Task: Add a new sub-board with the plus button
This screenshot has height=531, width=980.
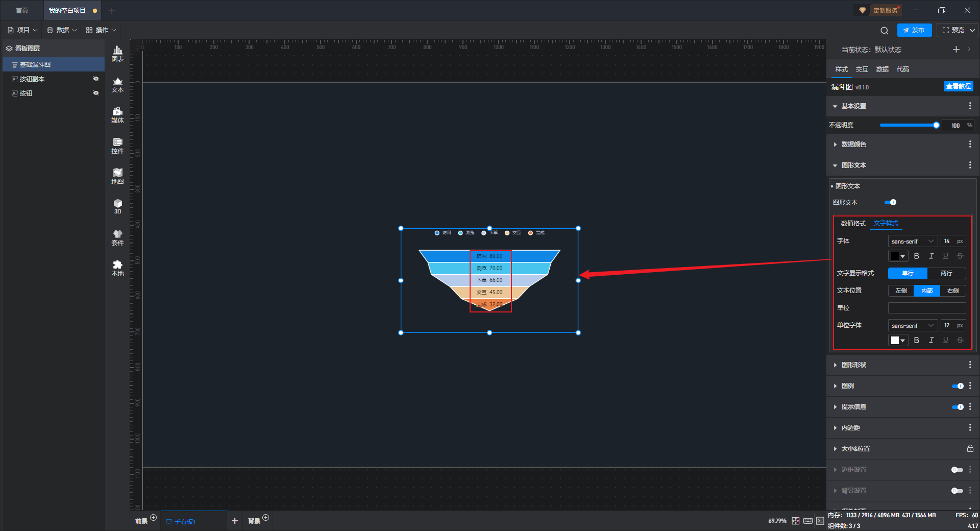Action: [235, 521]
